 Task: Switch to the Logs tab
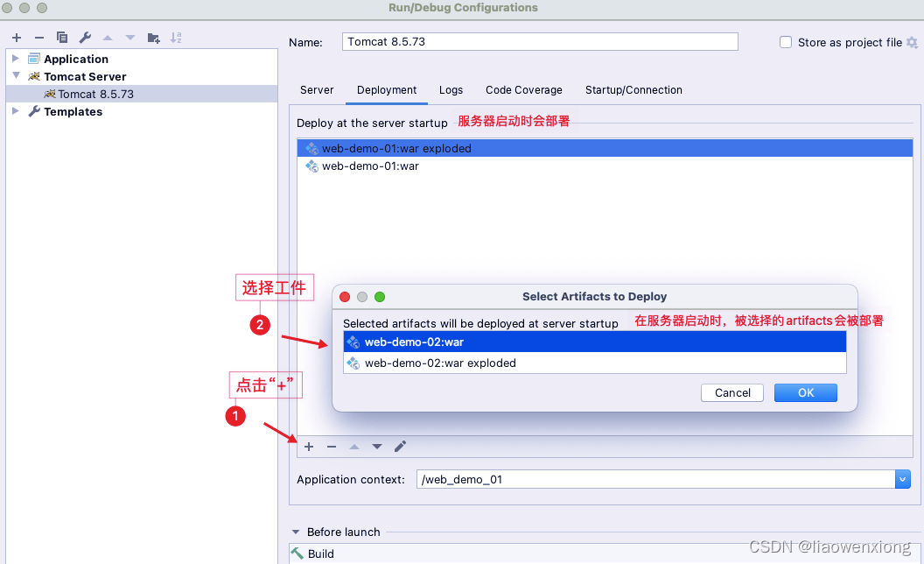[451, 90]
